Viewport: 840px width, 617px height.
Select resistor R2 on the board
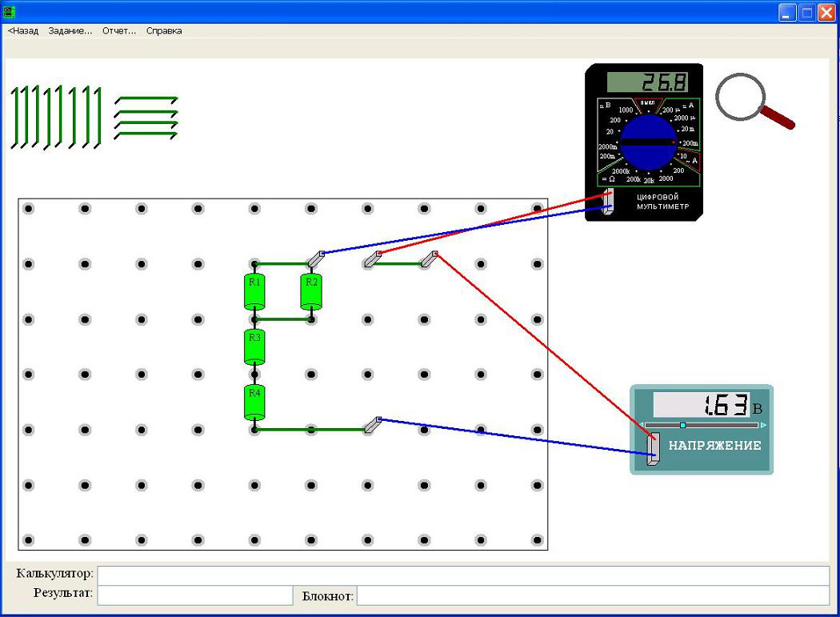click(311, 292)
